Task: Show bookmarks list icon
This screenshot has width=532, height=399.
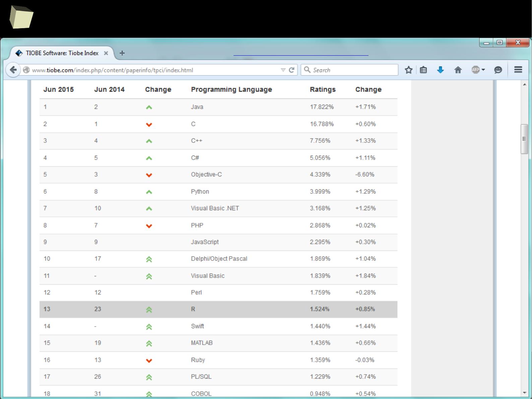Action: [423, 70]
